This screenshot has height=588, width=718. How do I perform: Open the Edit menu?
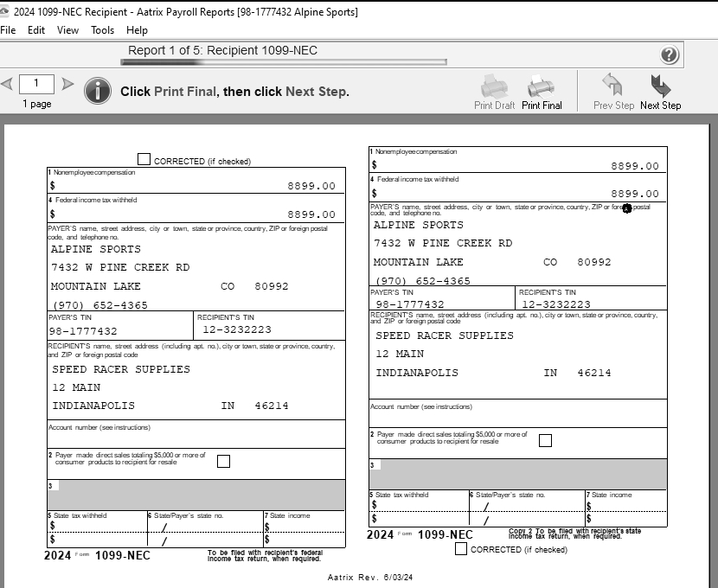[36, 29]
